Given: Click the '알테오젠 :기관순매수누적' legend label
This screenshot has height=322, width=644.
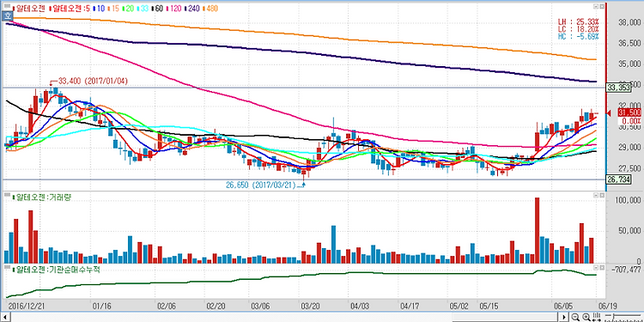Looking at the screenshot, I should pyautogui.click(x=58, y=270).
